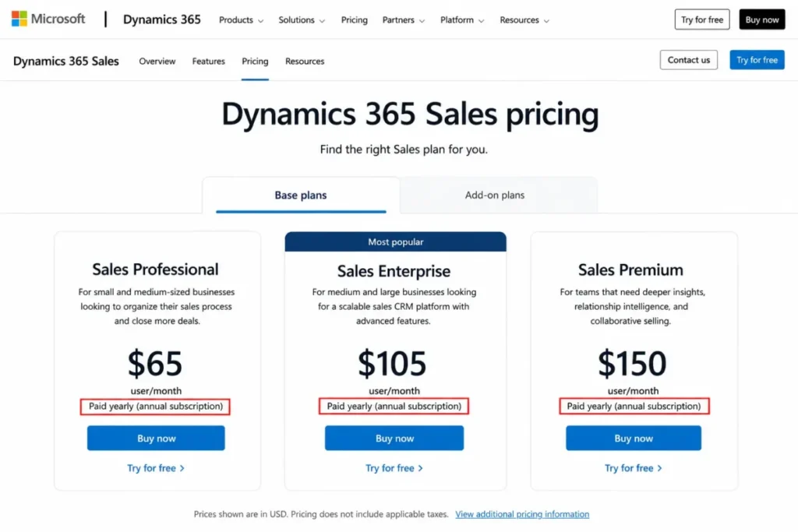Go to the Overview sub-navigation tab
798x532 pixels.
pyautogui.click(x=157, y=61)
